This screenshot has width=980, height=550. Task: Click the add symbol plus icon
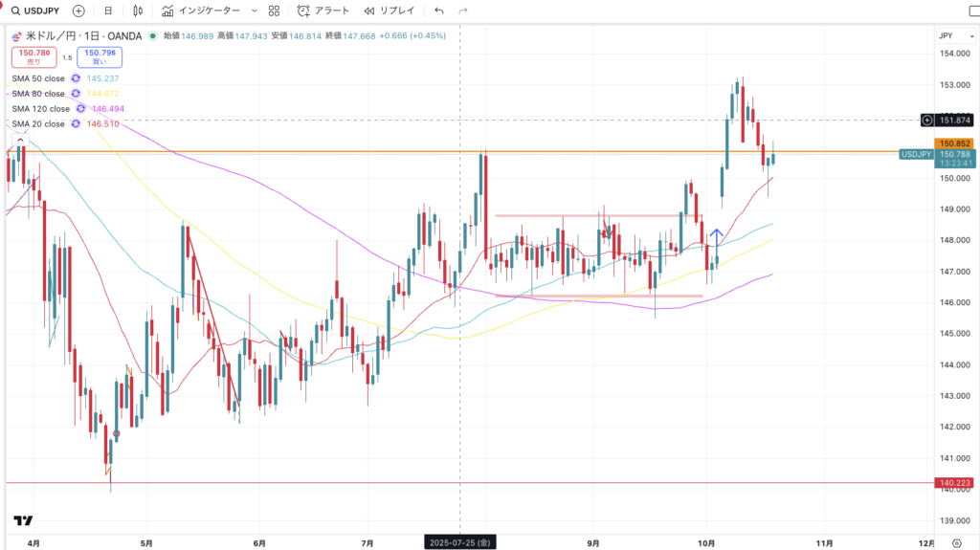[x=78, y=11]
